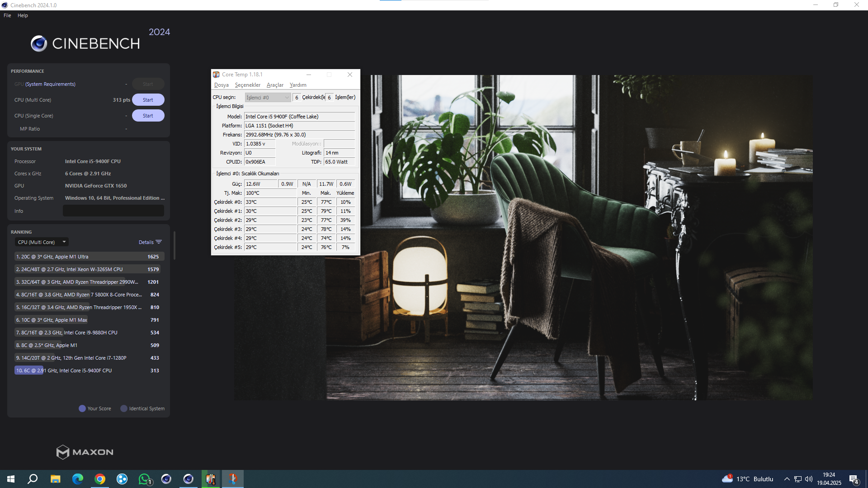The image size is (868, 488).
Task: Expand the CPU (Multi Core) ranking dropdown
Action: [42, 242]
